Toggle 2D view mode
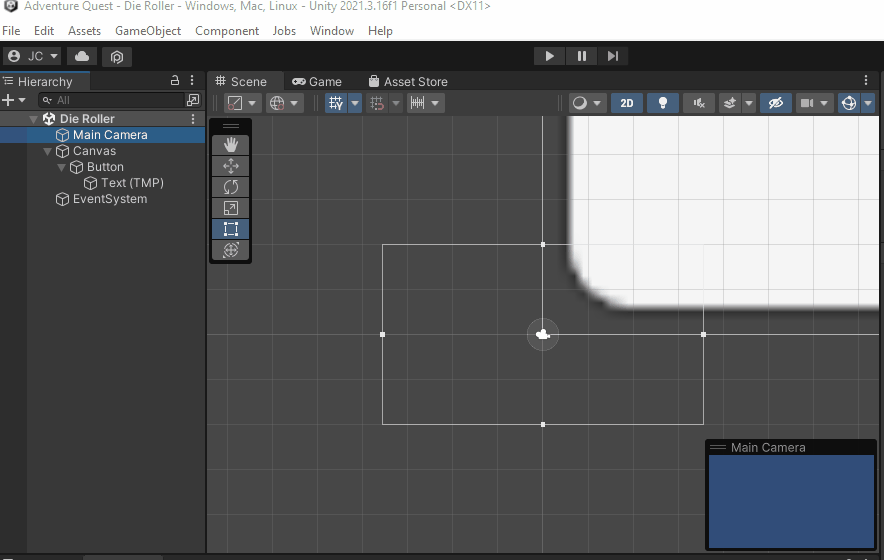 pos(627,103)
